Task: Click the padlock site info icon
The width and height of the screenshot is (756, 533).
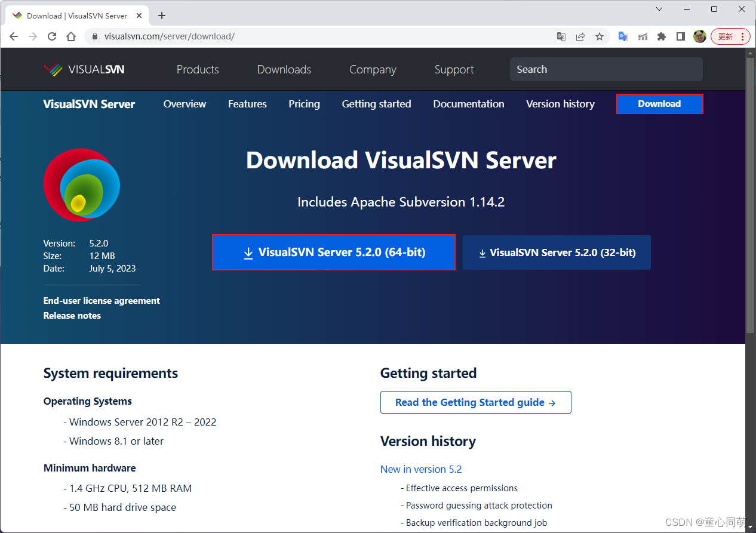Action: pyautogui.click(x=94, y=36)
